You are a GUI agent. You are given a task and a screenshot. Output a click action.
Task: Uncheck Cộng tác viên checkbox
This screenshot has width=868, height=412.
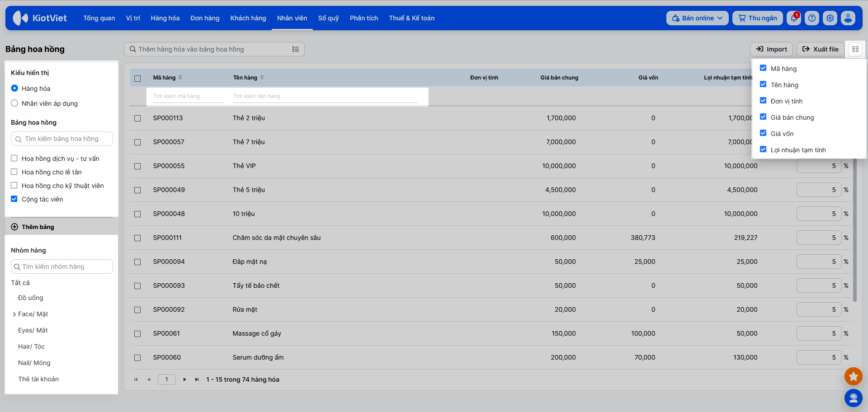pyautogui.click(x=14, y=199)
